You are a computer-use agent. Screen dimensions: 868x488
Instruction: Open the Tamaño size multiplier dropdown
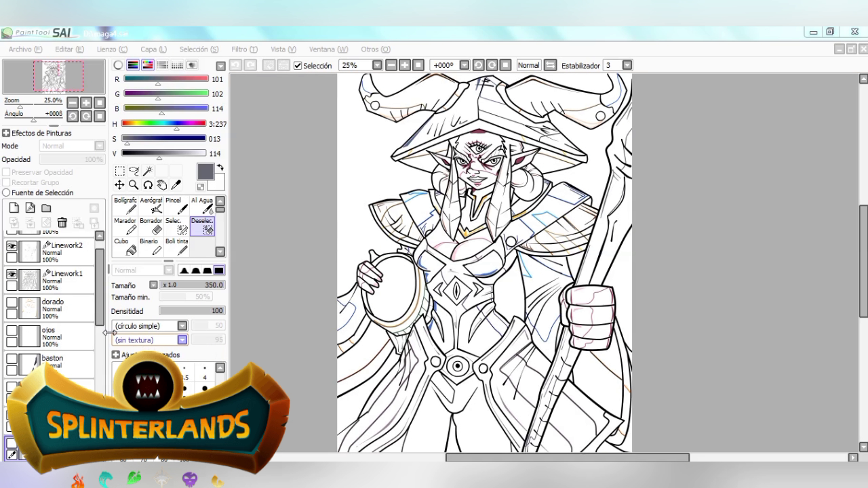tap(153, 285)
